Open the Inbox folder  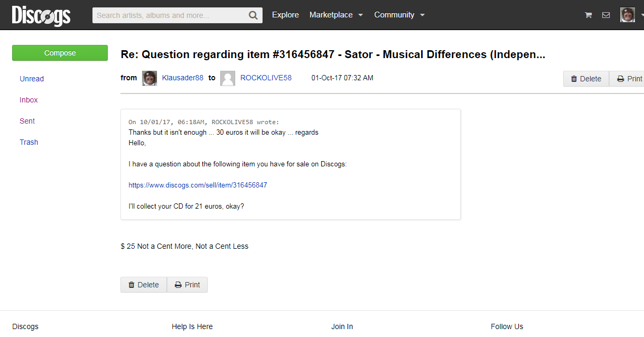29,100
